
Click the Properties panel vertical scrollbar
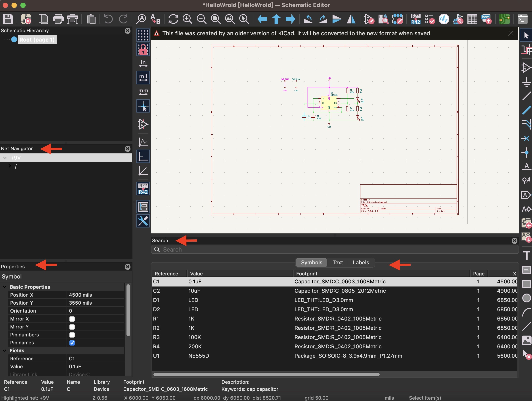pyautogui.click(x=128, y=310)
